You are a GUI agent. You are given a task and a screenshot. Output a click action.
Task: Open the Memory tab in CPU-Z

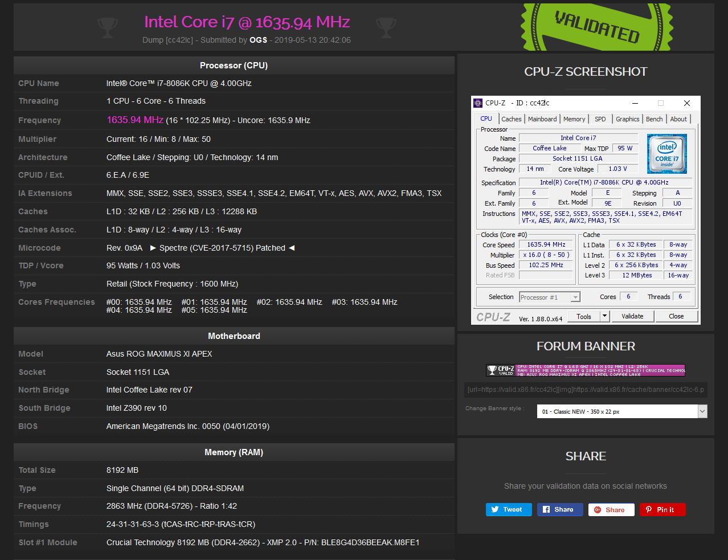(x=574, y=119)
